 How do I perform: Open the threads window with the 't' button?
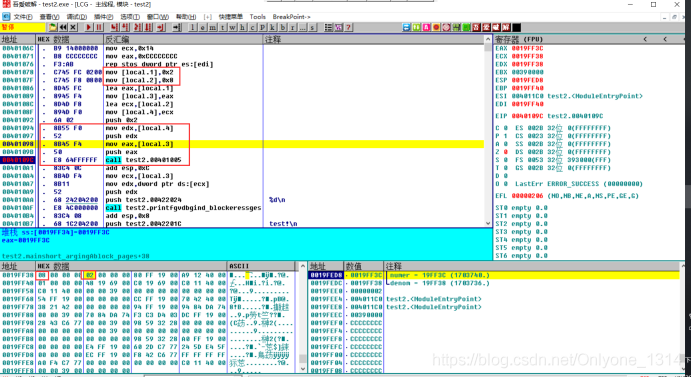point(223,27)
